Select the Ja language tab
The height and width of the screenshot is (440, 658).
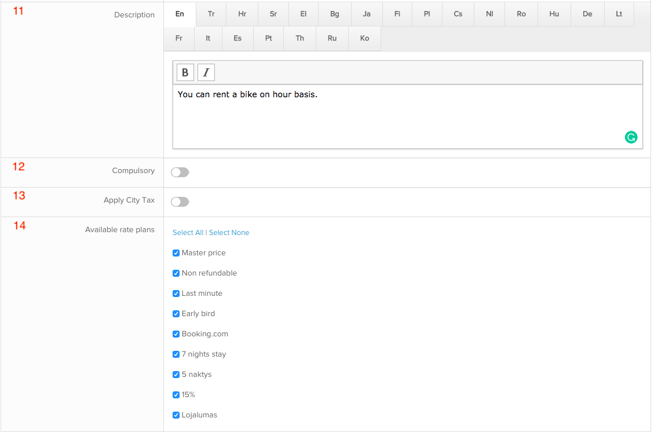(367, 14)
